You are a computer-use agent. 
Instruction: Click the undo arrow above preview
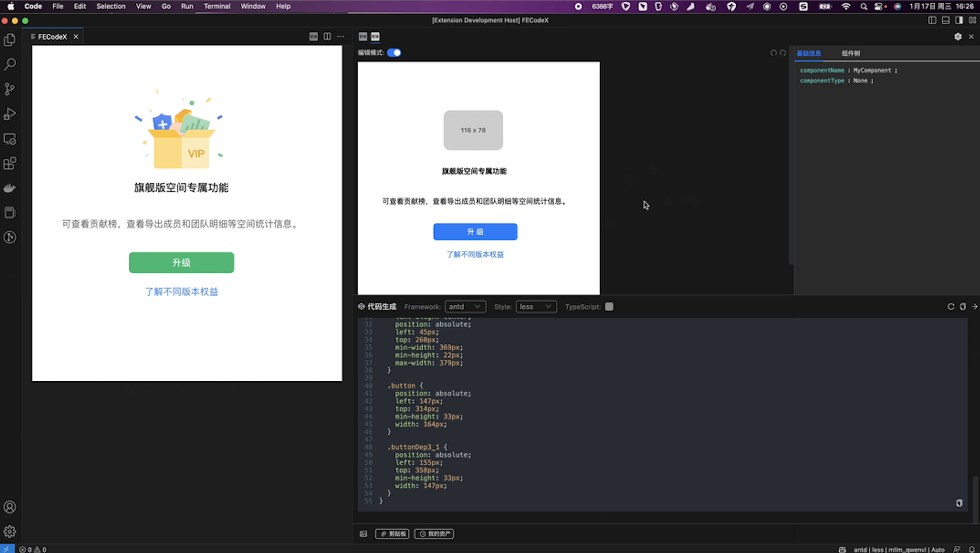tap(773, 53)
